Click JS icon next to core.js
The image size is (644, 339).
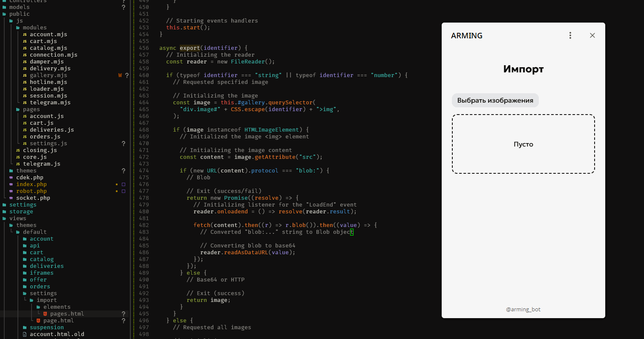coord(18,157)
